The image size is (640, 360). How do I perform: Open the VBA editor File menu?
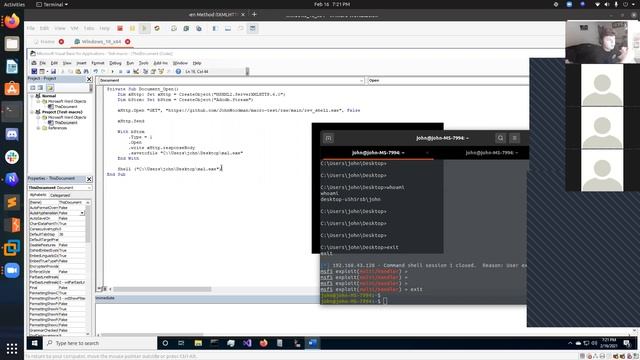[x=42, y=63]
